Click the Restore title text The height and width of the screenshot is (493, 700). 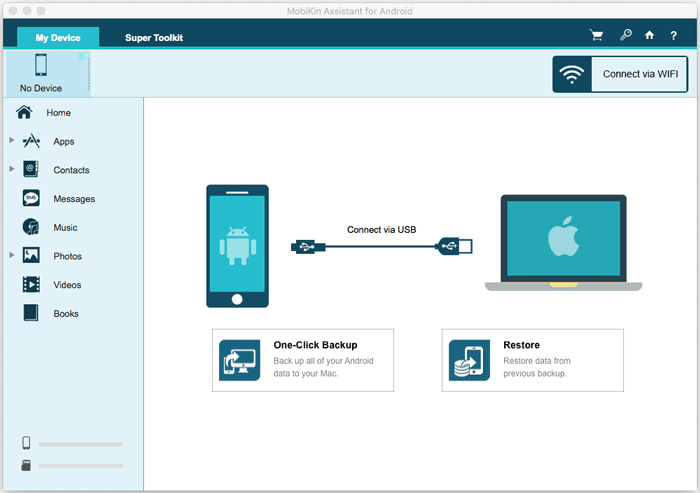click(521, 345)
